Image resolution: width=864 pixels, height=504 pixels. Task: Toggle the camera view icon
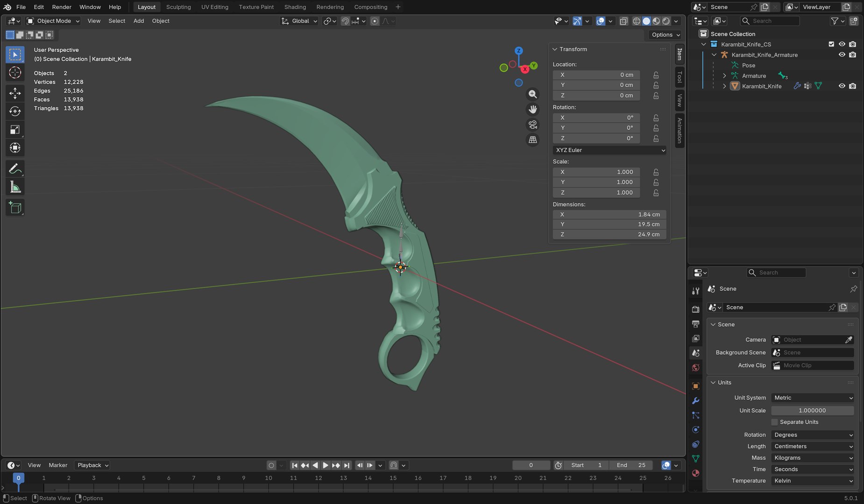tap(532, 125)
